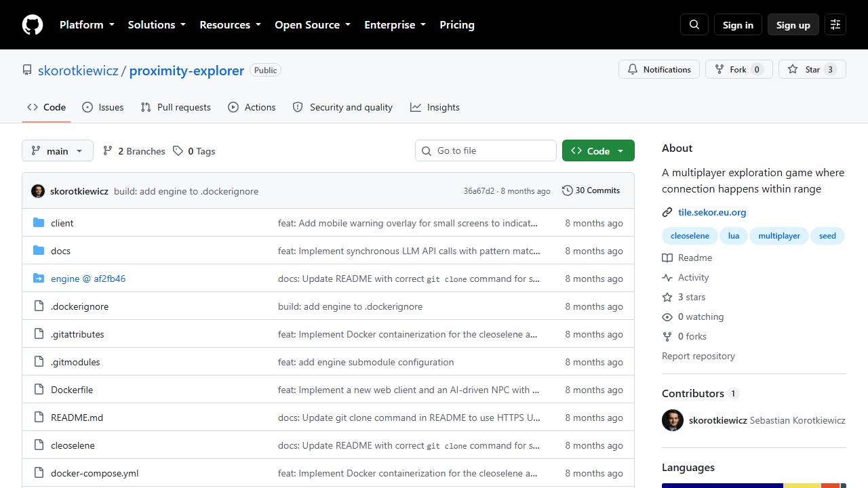Open the main branch selector

[57, 150]
